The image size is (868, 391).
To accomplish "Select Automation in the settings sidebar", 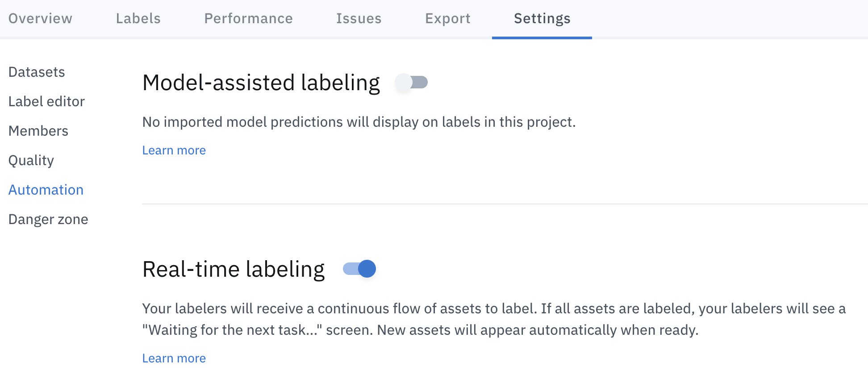I will [46, 190].
